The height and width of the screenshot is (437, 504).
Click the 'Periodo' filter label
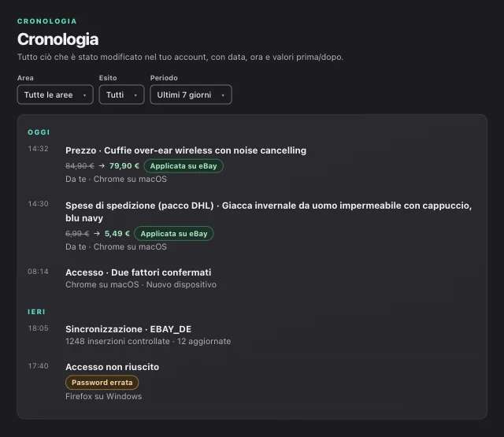tap(164, 78)
